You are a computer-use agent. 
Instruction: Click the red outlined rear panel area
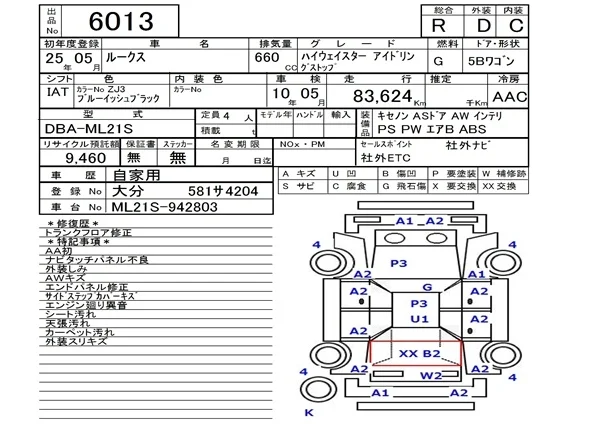pos(415,353)
